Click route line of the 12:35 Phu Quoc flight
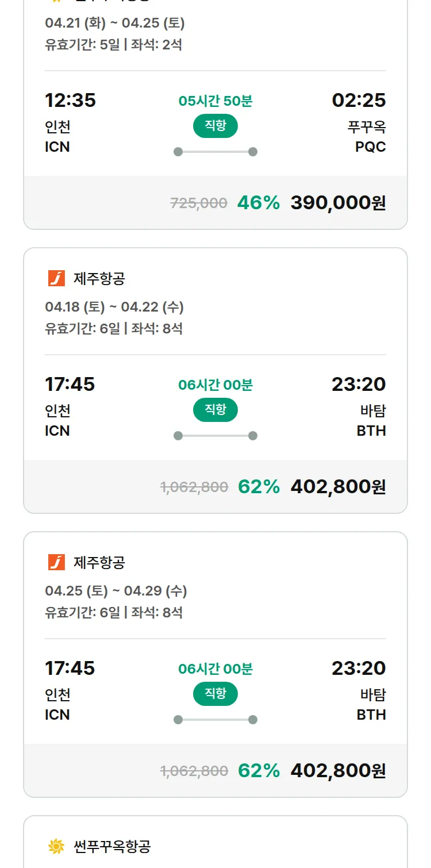This screenshot has width=431, height=868. (x=215, y=152)
